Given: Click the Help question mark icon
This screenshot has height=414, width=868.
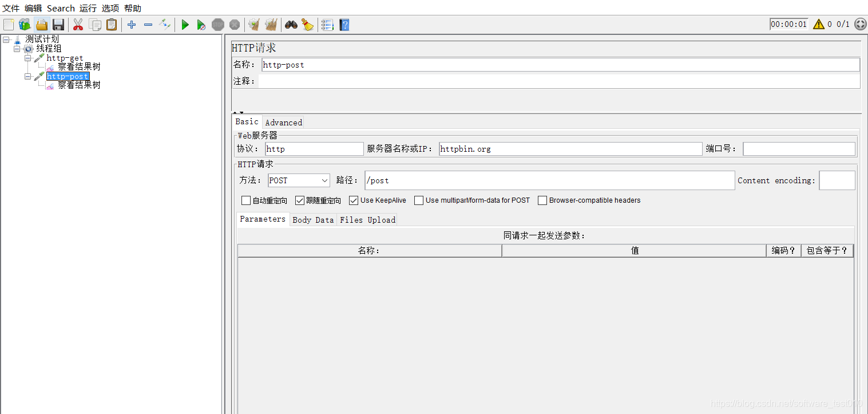Looking at the screenshot, I should pos(344,24).
